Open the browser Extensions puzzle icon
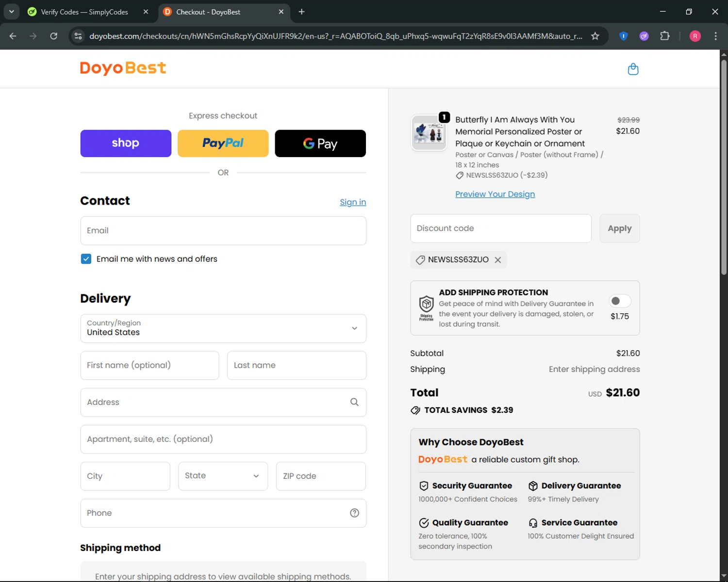Screen dimensions: 728x582 tap(665, 36)
